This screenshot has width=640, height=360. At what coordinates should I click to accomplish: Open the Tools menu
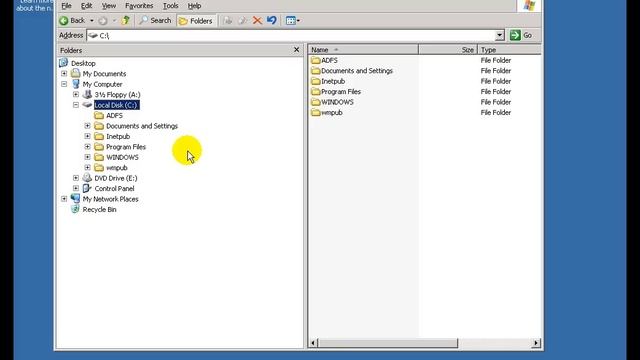(170, 6)
